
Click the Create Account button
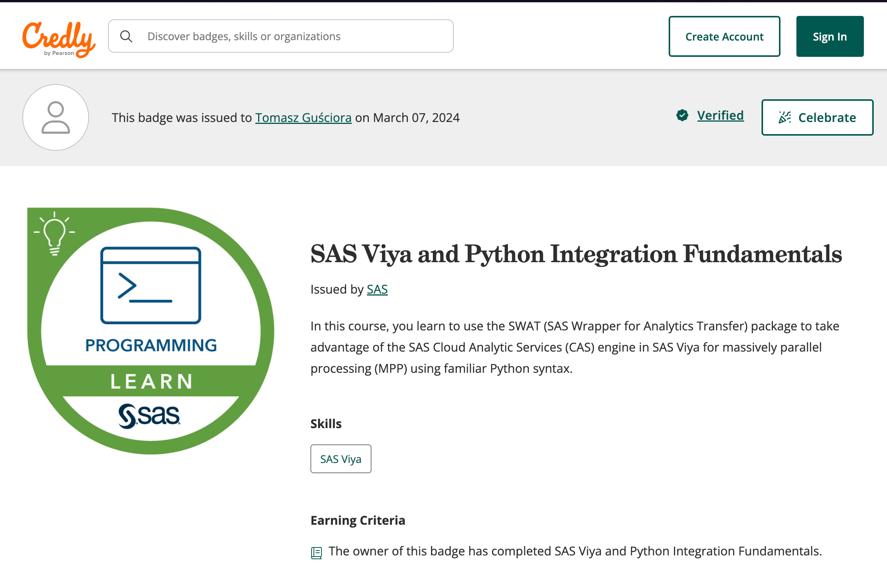(724, 36)
